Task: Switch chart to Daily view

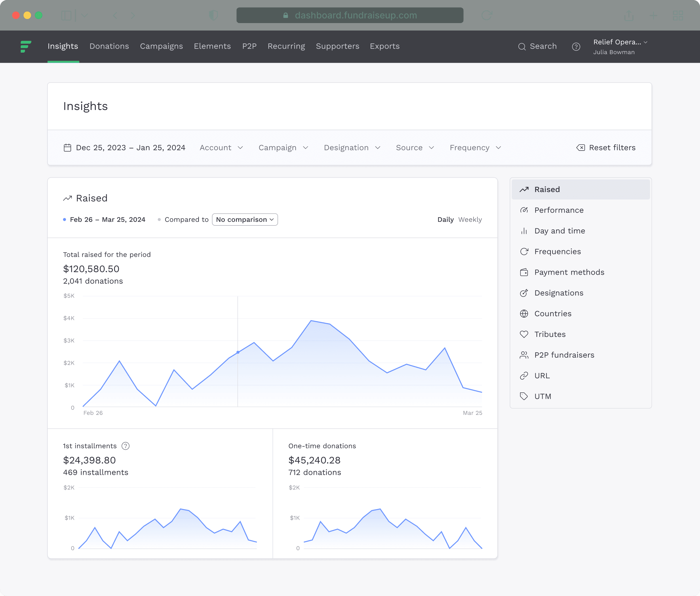Action: [x=445, y=220]
